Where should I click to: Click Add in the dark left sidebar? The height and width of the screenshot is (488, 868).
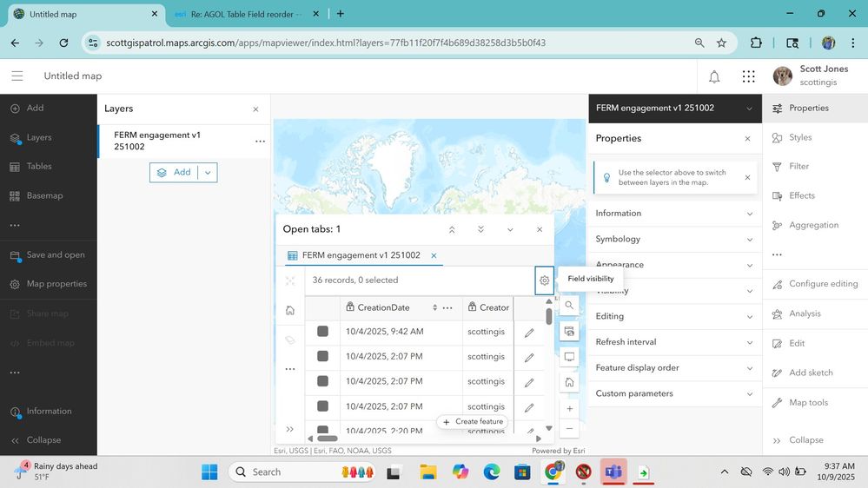27,109
